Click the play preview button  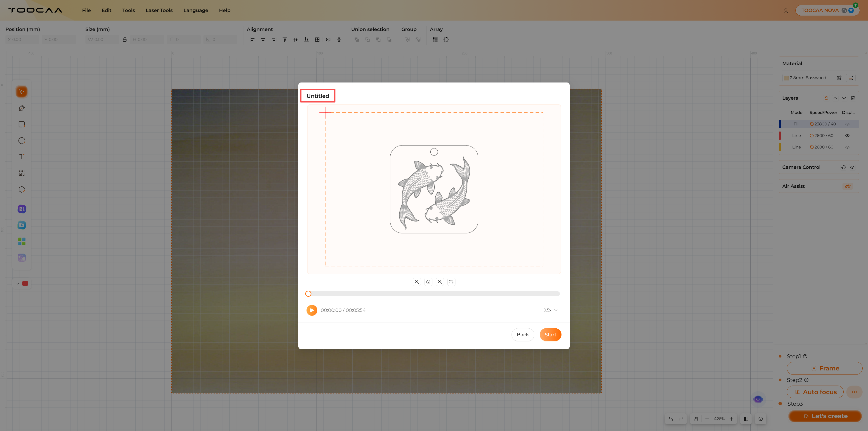pos(312,310)
